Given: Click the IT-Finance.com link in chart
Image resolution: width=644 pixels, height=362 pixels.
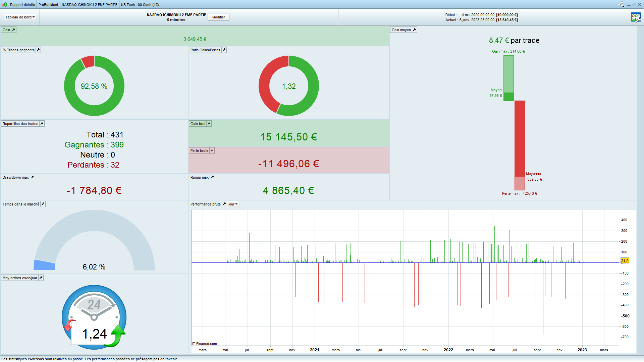Looking at the screenshot, I should (x=205, y=344).
